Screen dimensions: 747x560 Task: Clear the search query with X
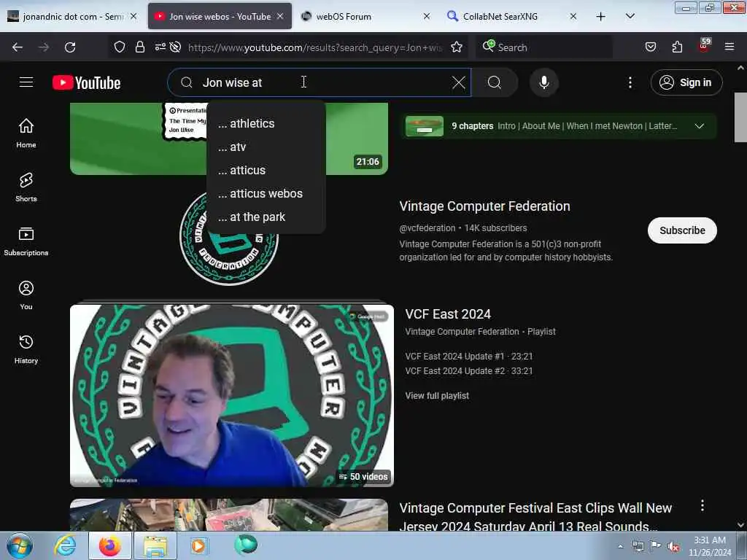(x=458, y=82)
